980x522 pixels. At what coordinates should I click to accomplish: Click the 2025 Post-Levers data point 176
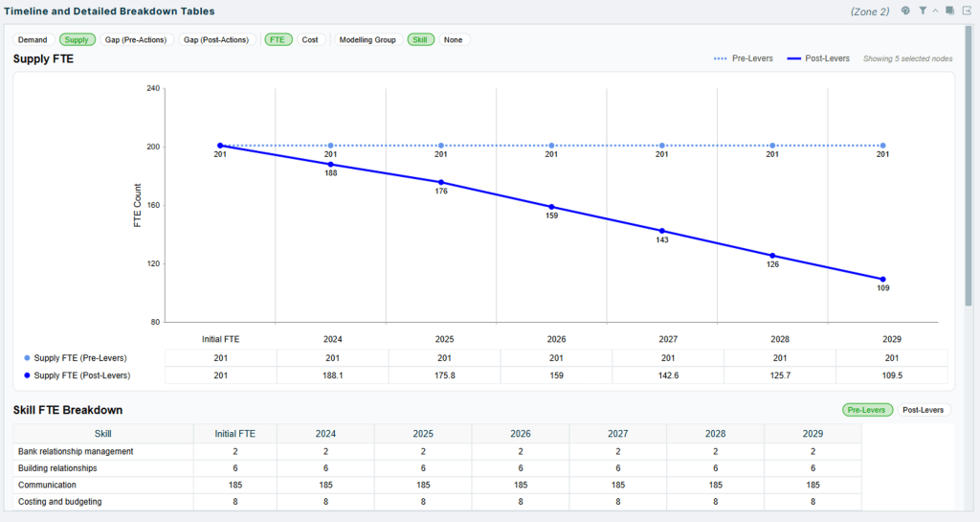pyautogui.click(x=441, y=183)
